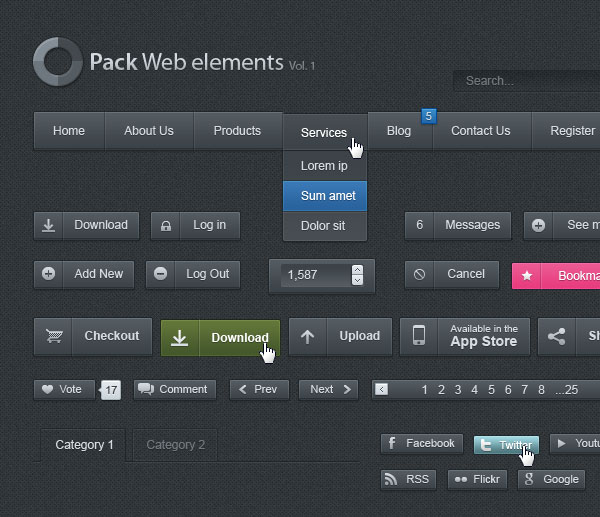
Task: Click the speech bubbles icon beside Comment
Action: click(146, 389)
